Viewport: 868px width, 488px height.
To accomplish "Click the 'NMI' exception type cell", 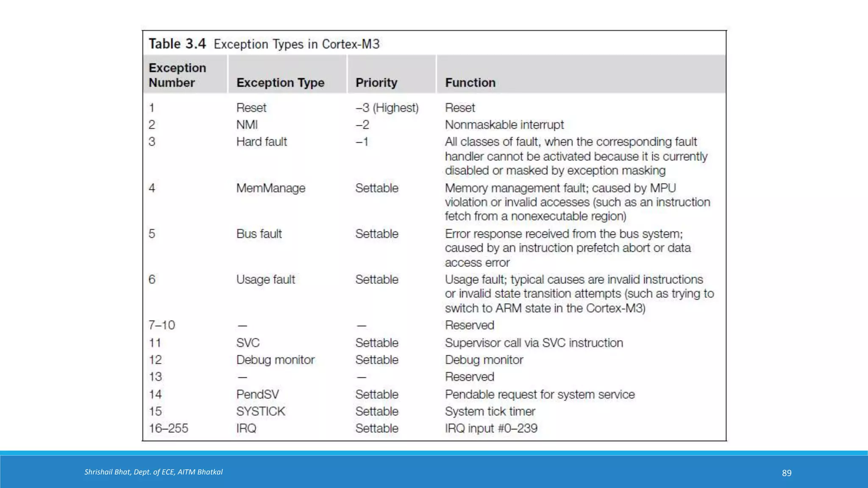I will coord(247,125).
